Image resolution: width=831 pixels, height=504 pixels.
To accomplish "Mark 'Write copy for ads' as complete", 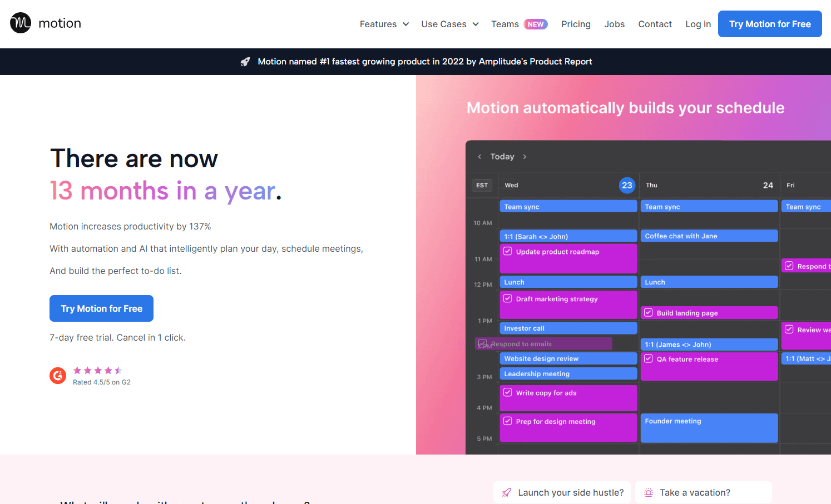I will (x=508, y=392).
